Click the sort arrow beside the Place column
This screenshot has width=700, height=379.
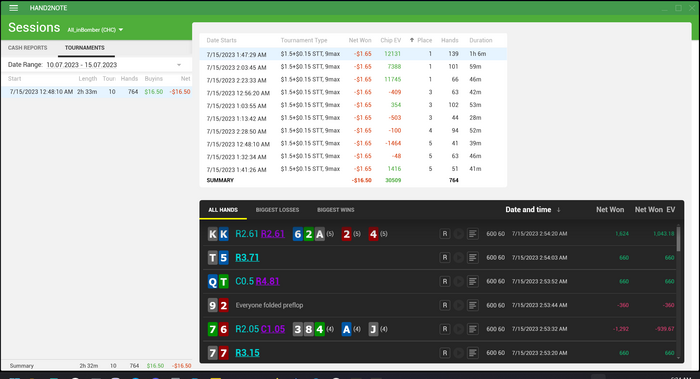412,40
